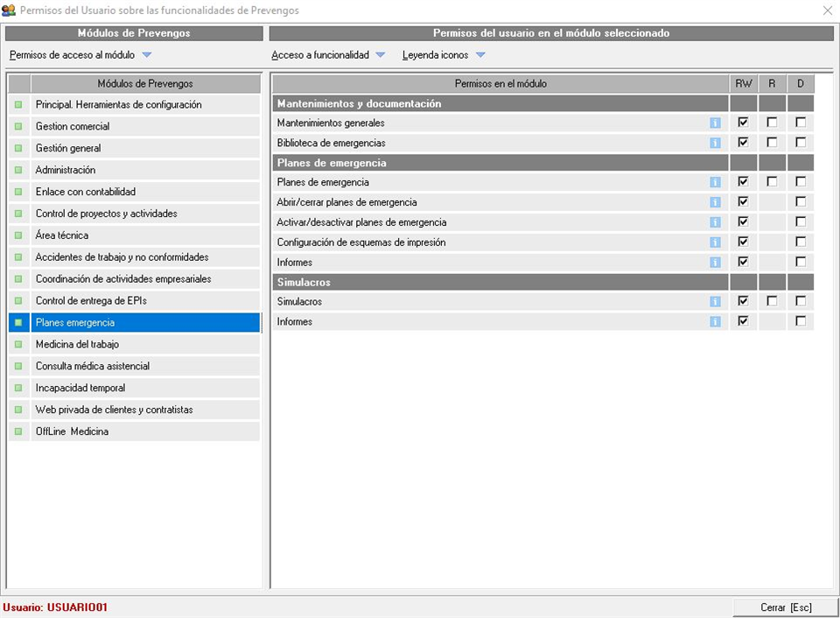Select Web privada de clientes y contratistas
Image resolution: width=840 pixels, height=618 pixels.
tap(114, 410)
